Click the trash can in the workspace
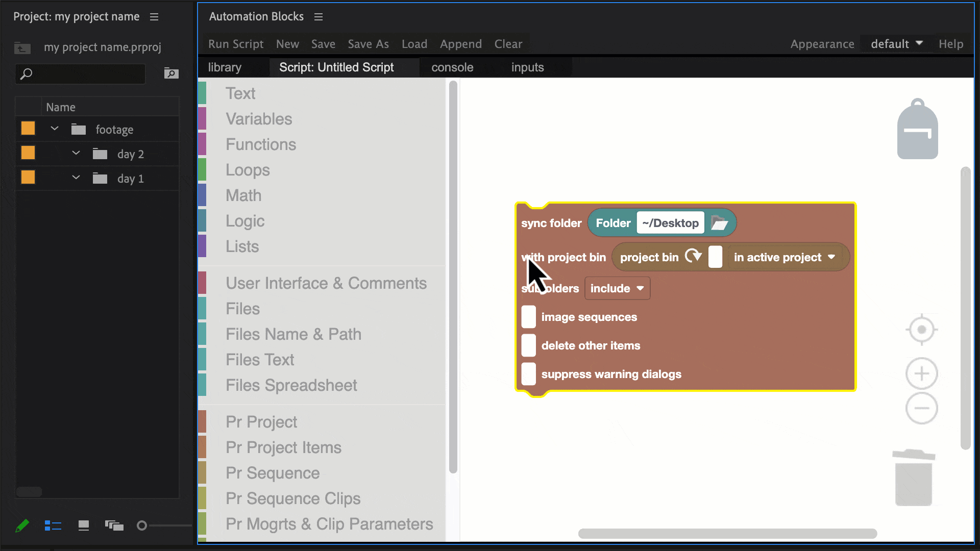This screenshot has height=551, width=980. [x=914, y=478]
